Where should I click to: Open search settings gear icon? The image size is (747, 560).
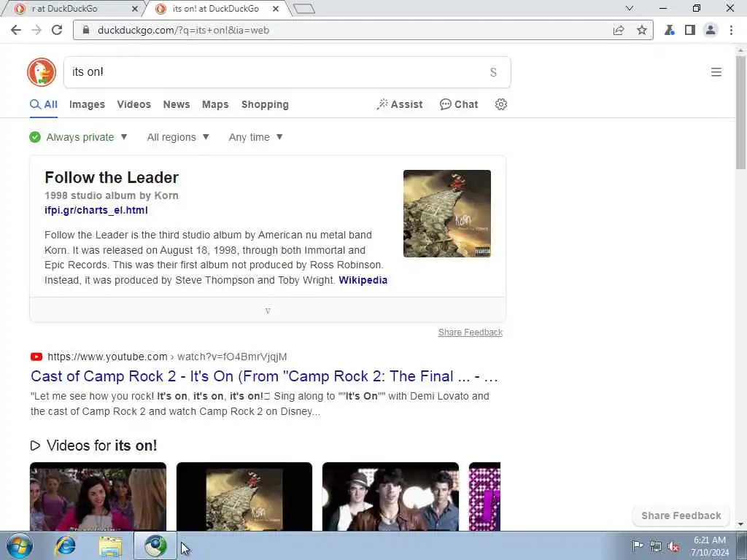coord(500,104)
